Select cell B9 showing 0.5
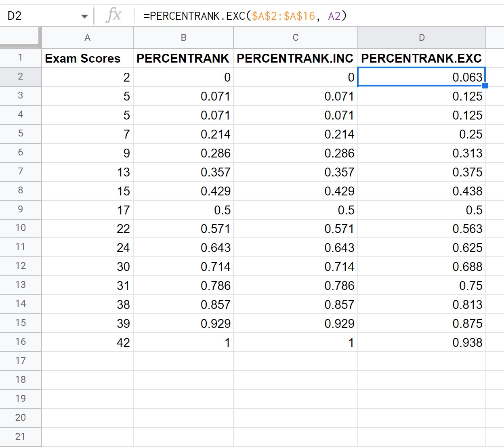 [x=183, y=210]
